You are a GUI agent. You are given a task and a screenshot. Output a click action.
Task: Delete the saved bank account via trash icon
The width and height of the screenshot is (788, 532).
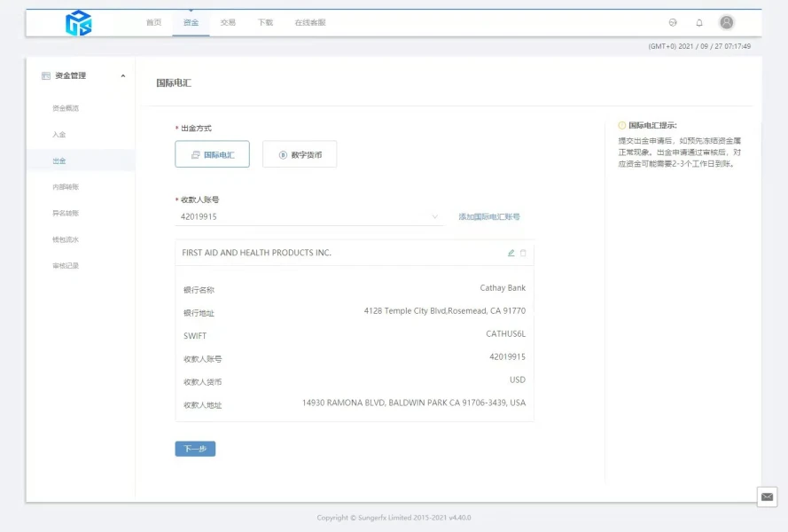click(523, 253)
